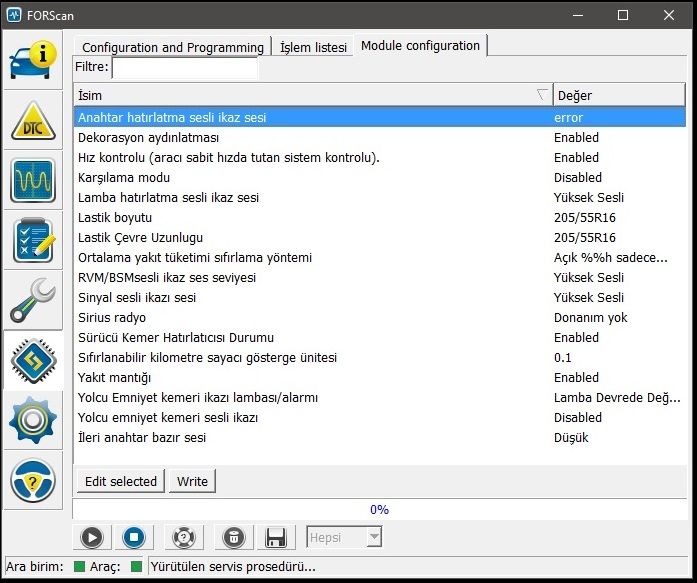Click the Yürütülen servis prosedürü status text
Viewport: 697px width, 583px height.
tap(233, 567)
